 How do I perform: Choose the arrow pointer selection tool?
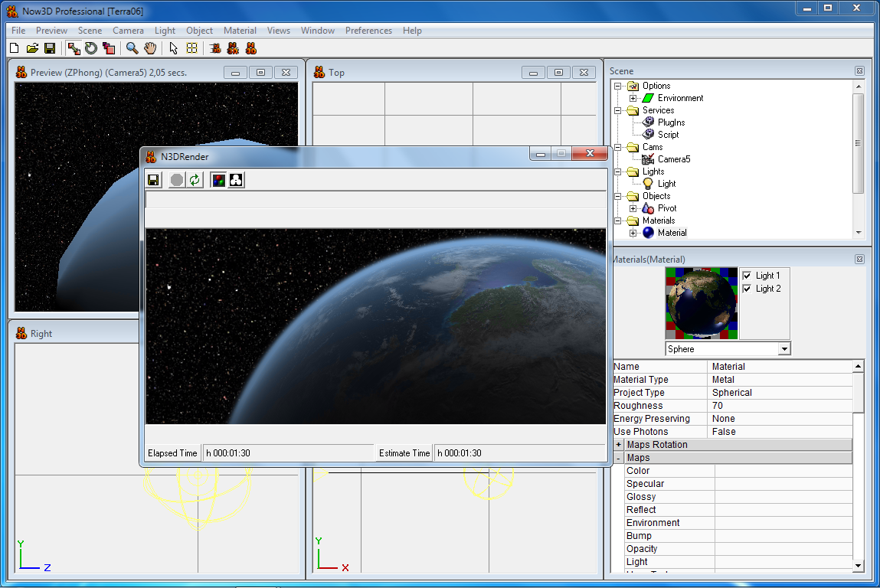[x=173, y=48]
